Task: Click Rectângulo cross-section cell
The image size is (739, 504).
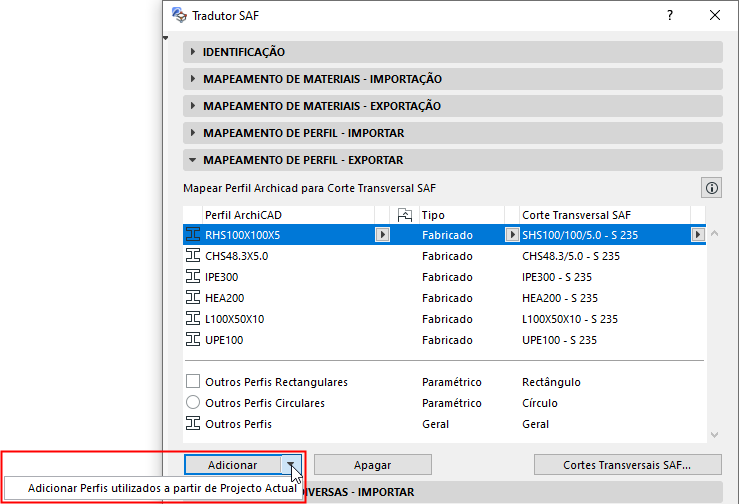Action: pos(551,382)
